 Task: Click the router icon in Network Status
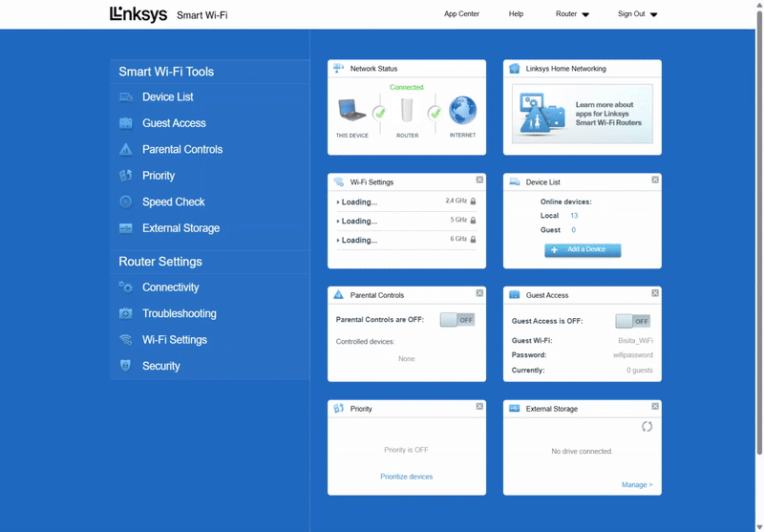pos(407,110)
